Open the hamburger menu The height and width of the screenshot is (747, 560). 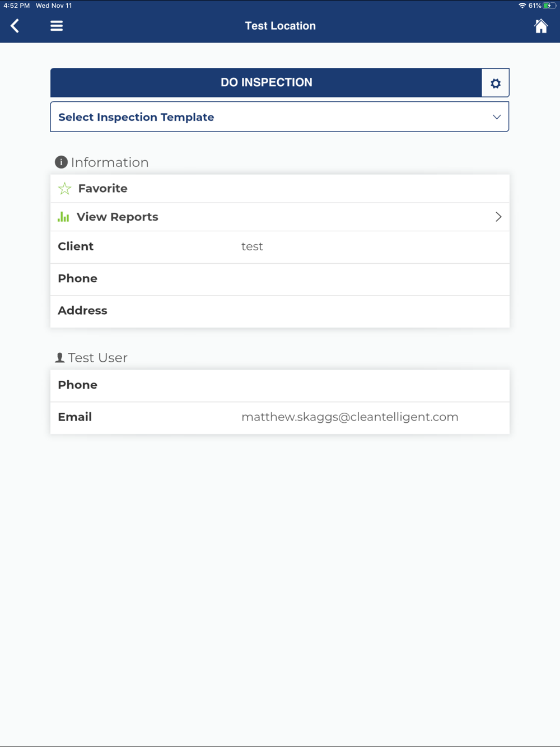point(57,26)
